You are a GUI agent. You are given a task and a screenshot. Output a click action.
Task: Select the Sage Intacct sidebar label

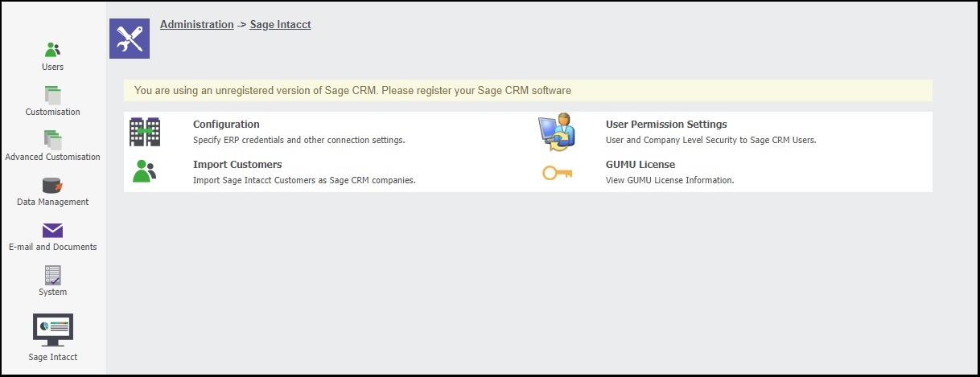(x=53, y=357)
